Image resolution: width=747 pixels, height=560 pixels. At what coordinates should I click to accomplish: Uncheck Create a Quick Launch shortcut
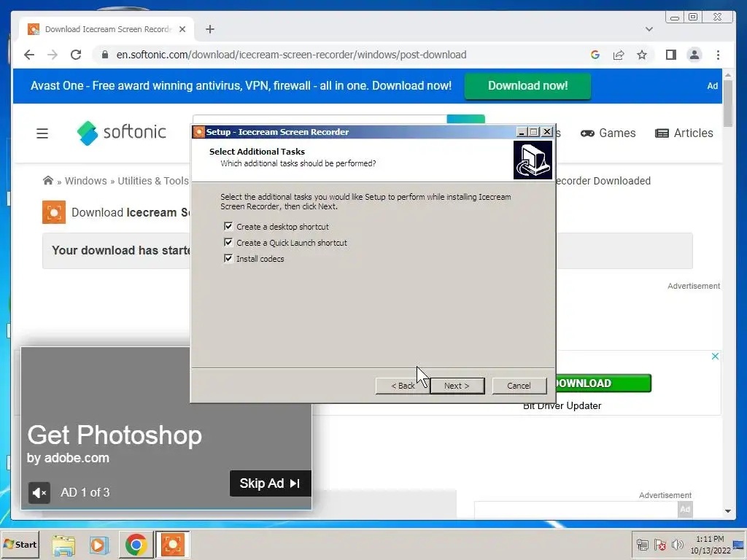click(x=228, y=242)
